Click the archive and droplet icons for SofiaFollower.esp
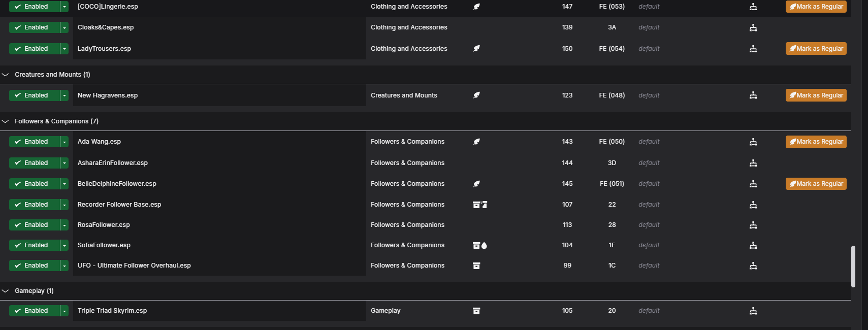The width and height of the screenshot is (868, 330). click(480, 245)
